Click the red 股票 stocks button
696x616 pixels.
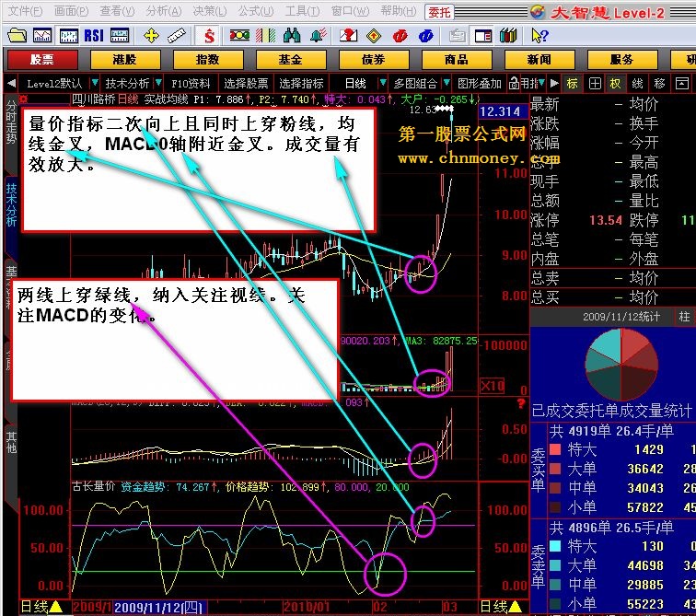click(x=42, y=60)
